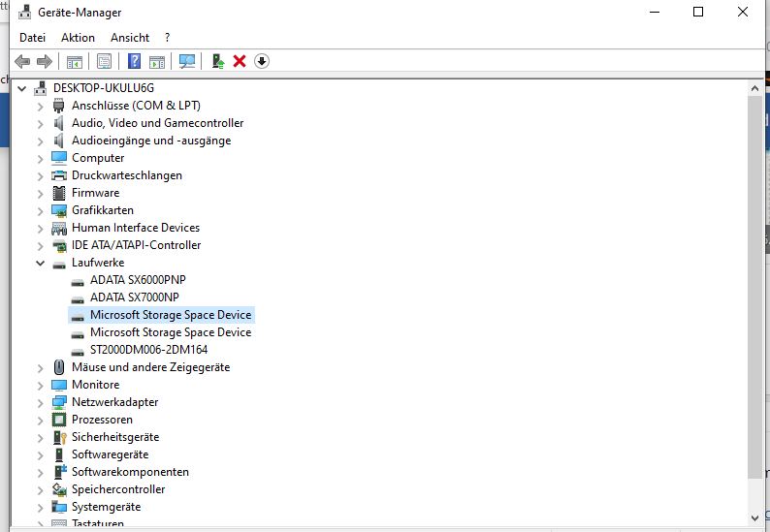770x532 pixels.
Task: Click the disable device down-arrow icon
Action: coord(262,61)
